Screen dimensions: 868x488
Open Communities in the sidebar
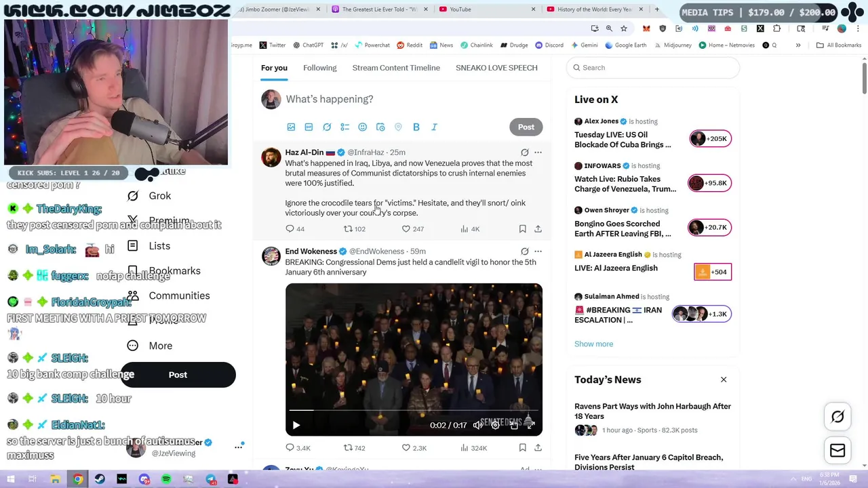coord(169,296)
